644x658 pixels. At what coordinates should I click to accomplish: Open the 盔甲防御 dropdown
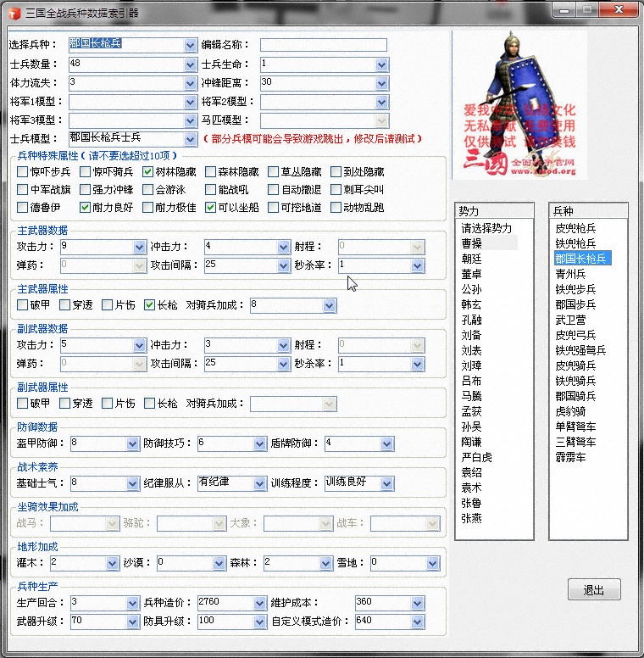click(132, 443)
